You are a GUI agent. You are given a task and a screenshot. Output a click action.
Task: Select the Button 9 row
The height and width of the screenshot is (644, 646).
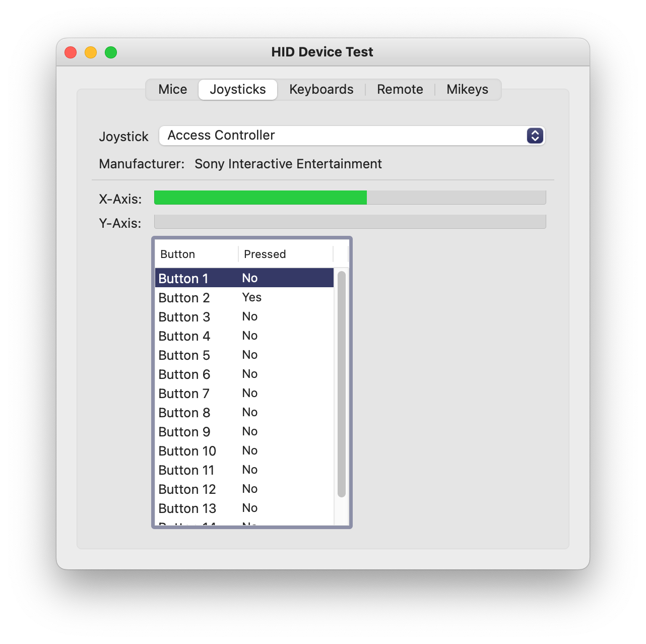pyautogui.click(x=244, y=431)
